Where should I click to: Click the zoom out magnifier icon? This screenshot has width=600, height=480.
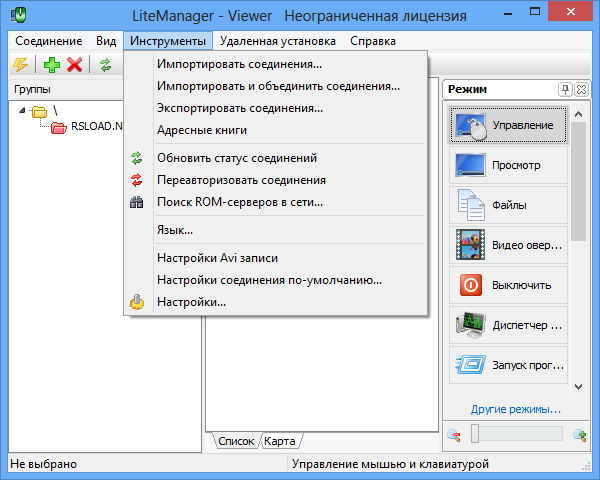(x=454, y=435)
